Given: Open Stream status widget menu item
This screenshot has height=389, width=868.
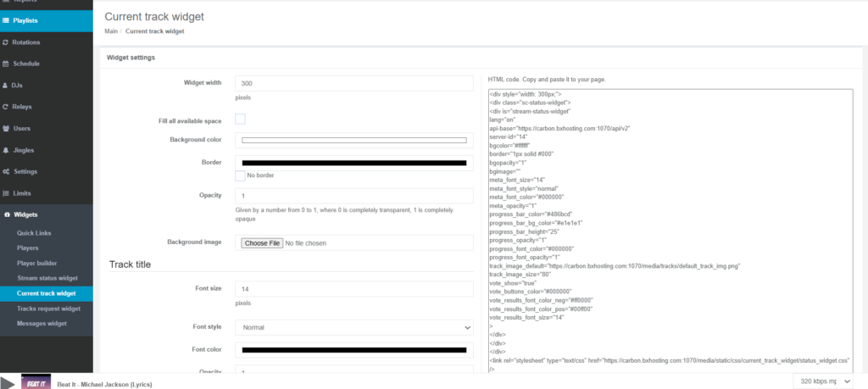Looking at the screenshot, I should coord(47,277).
